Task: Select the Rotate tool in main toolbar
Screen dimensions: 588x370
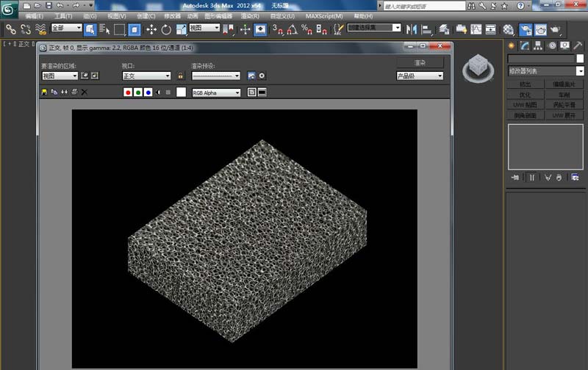Action: click(166, 29)
